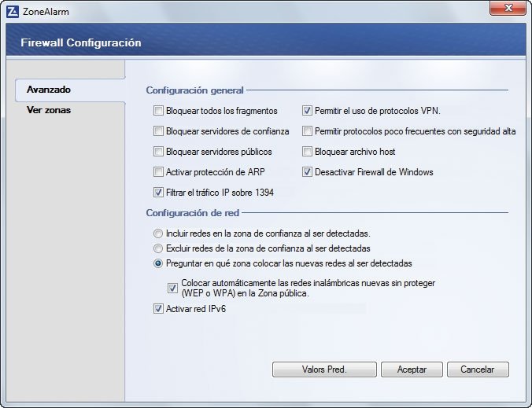The height and width of the screenshot is (408, 532).
Task: Check Permitir protocolos poco frecuentes con seguridad alta
Action: 307,131
